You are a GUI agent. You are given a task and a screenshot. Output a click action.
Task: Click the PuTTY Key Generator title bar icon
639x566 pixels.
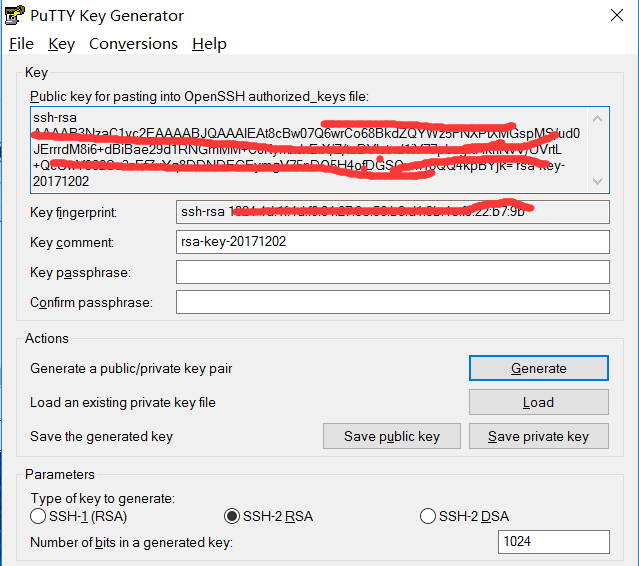tap(15, 15)
